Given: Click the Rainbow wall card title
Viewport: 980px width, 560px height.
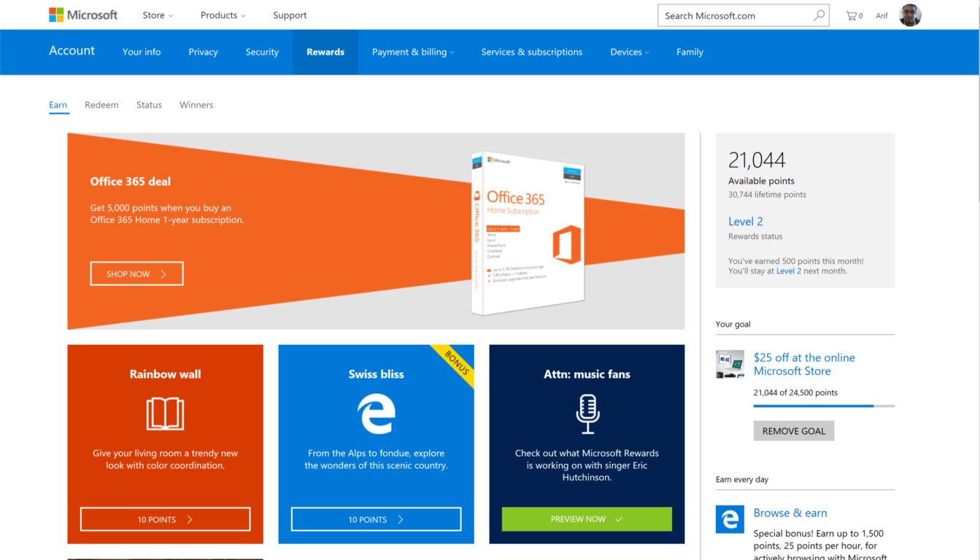Looking at the screenshot, I should (x=165, y=374).
